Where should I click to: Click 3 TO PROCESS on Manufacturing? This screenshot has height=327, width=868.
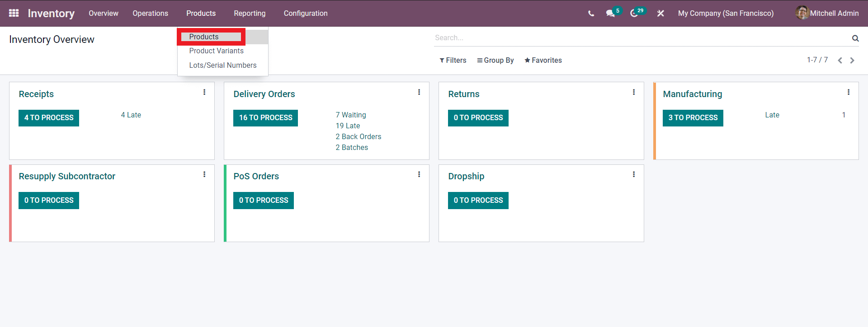point(693,118)
